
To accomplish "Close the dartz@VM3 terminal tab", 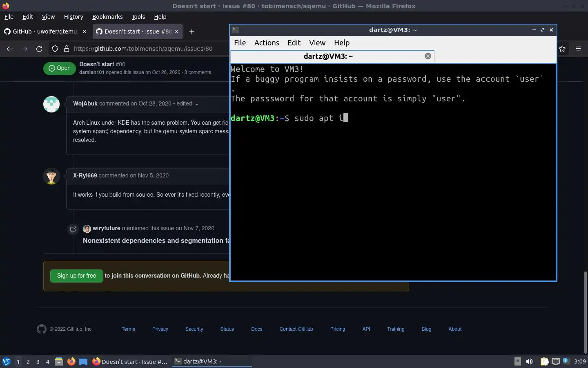I will (x=428, y=56).
